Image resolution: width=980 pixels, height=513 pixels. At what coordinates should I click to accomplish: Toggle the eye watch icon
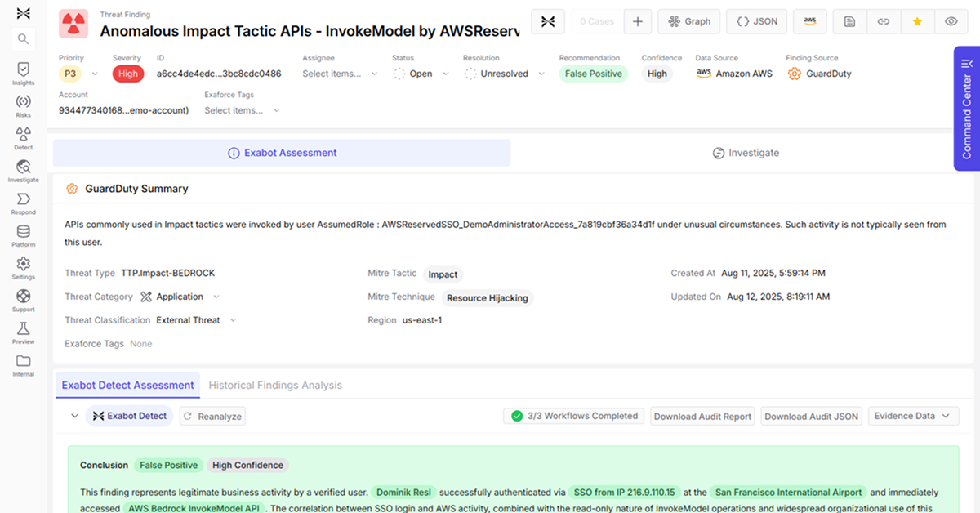(951, 21)
